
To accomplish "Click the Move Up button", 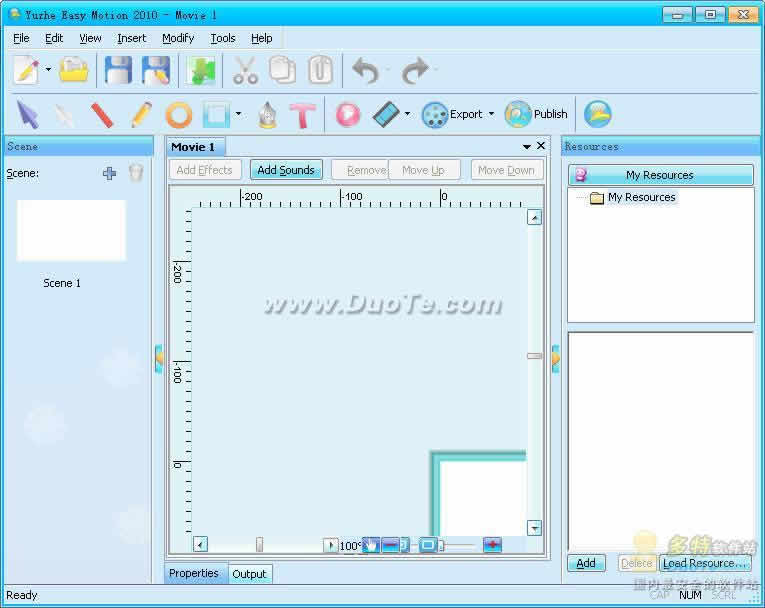I will [x=424, y=170].
